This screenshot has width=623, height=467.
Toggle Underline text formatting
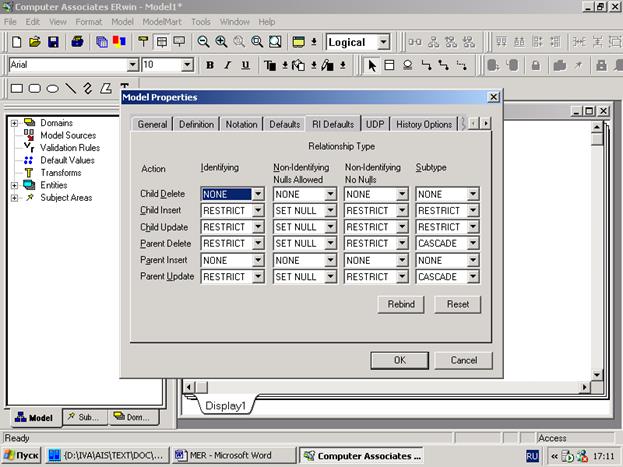pos(246,65)
